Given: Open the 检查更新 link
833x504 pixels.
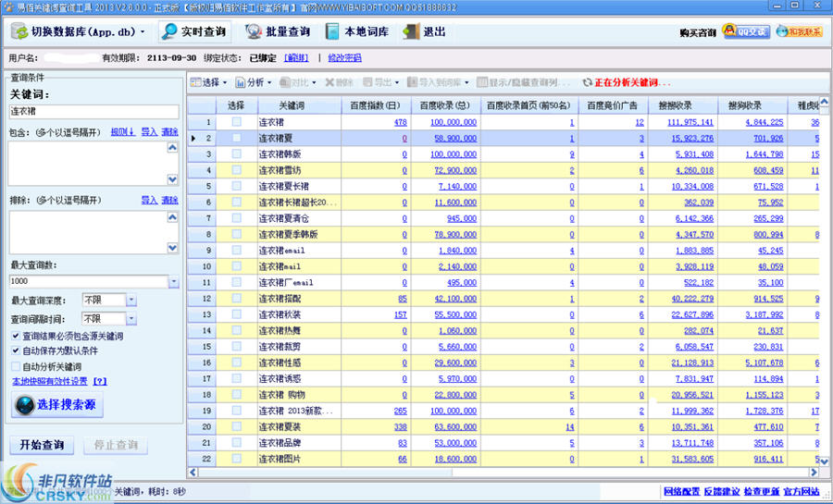Looking at the screenshot, I should [x=762, y=492].
